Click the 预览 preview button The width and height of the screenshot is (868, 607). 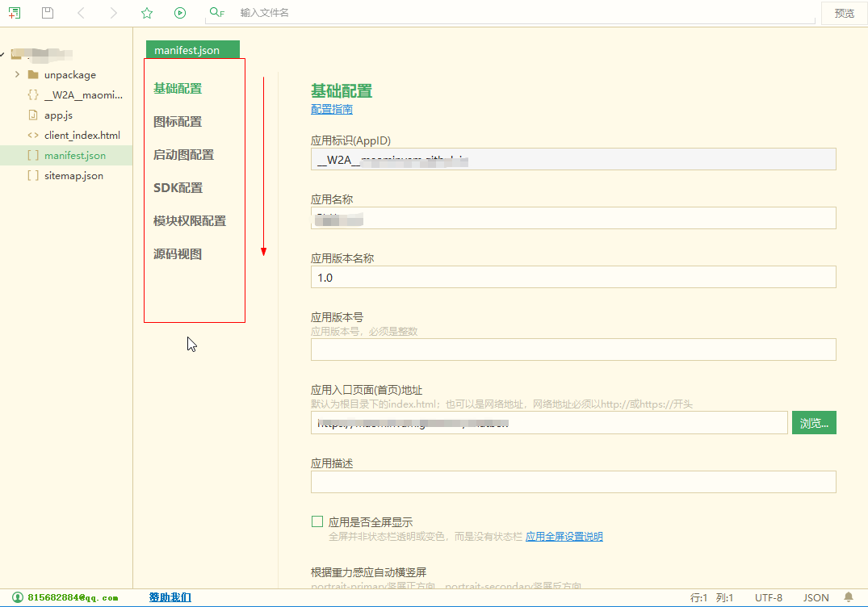tap(845, 13)
